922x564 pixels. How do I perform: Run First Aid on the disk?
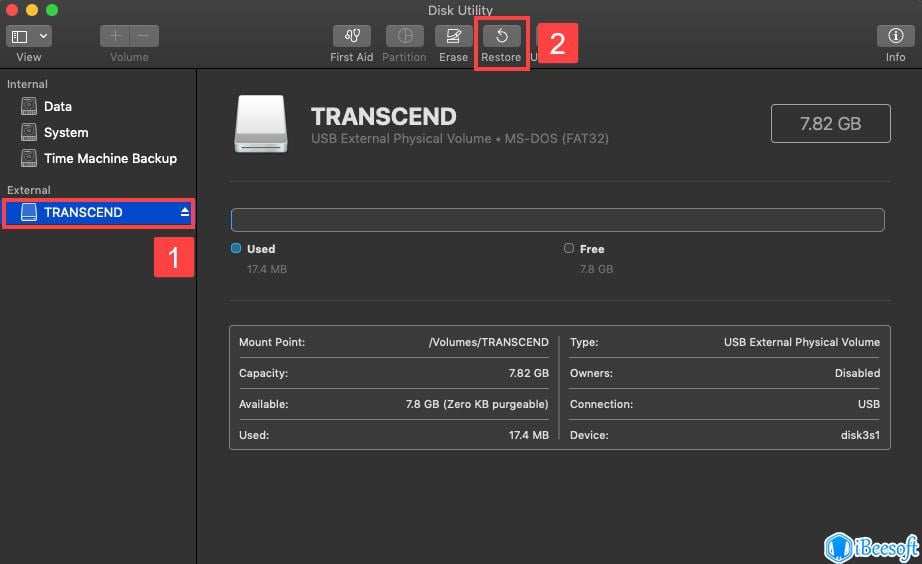[352, 36]
